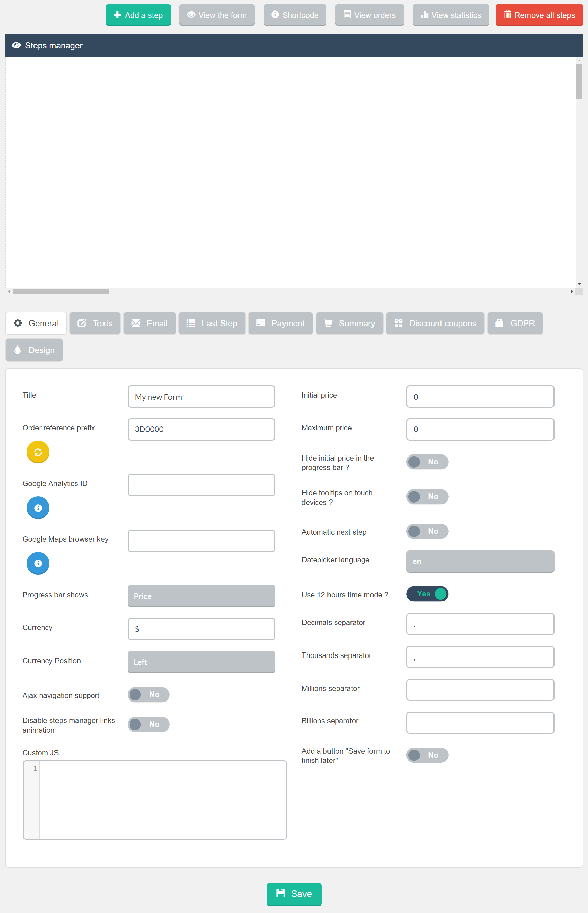Click the info icon for Google Maps browser key
The height and width of the screenshot is (913, 588).
click(38, 563)
